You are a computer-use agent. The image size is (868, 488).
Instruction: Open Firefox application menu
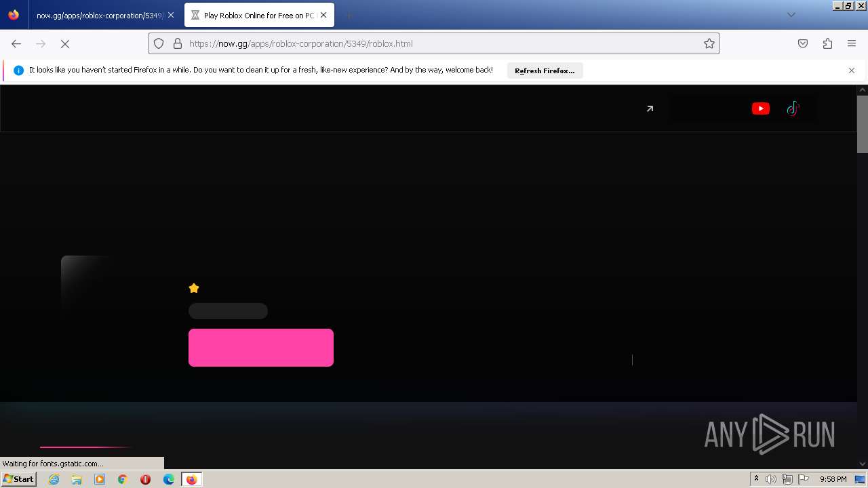coord(852,43)
